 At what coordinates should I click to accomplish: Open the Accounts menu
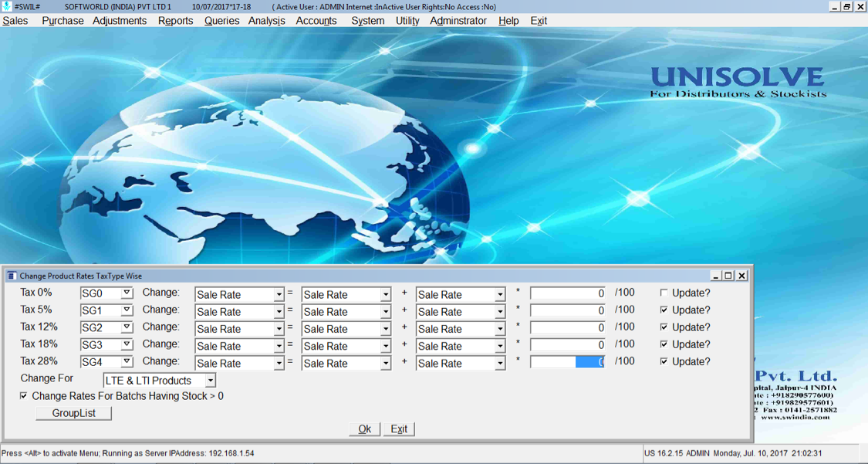pos(316,21)
